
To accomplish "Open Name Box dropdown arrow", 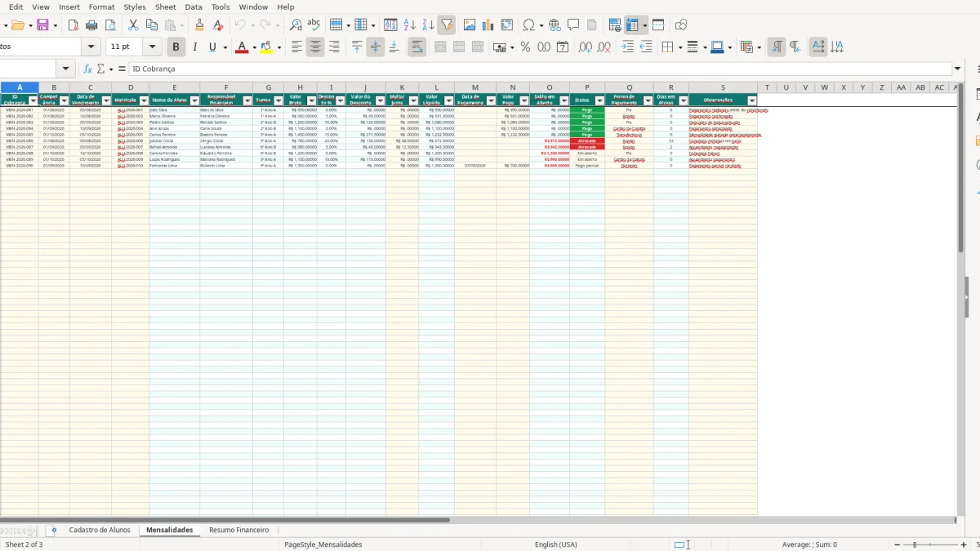I will pyautogui.click(x=67, y=69).
